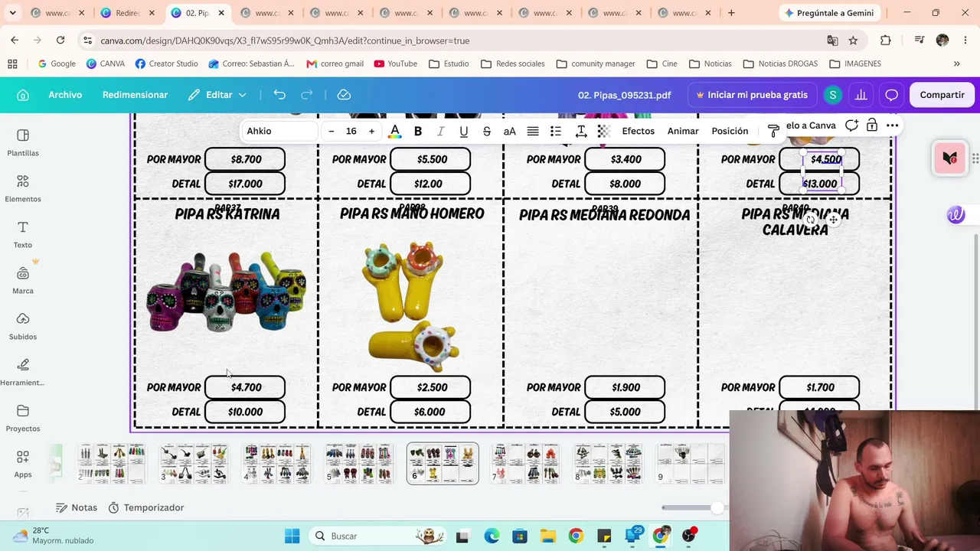
Task: Open the Ahkio font selector
Action: coord(279,132)
